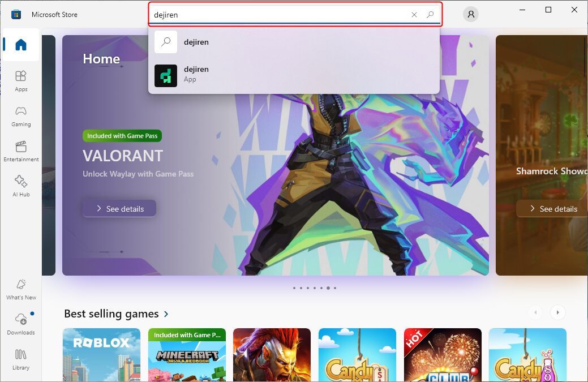Maximize the Microsoft Store window
Viewport: 588px width, 382px height.
click(548, 10)
